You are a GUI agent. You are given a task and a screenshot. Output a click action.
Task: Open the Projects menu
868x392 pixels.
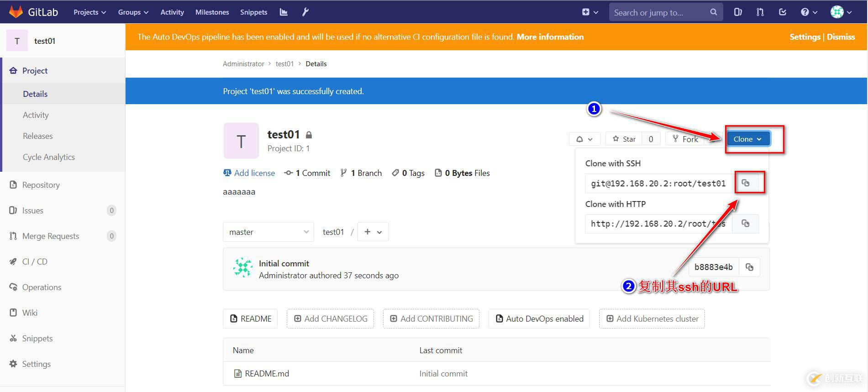click(89, 12)
